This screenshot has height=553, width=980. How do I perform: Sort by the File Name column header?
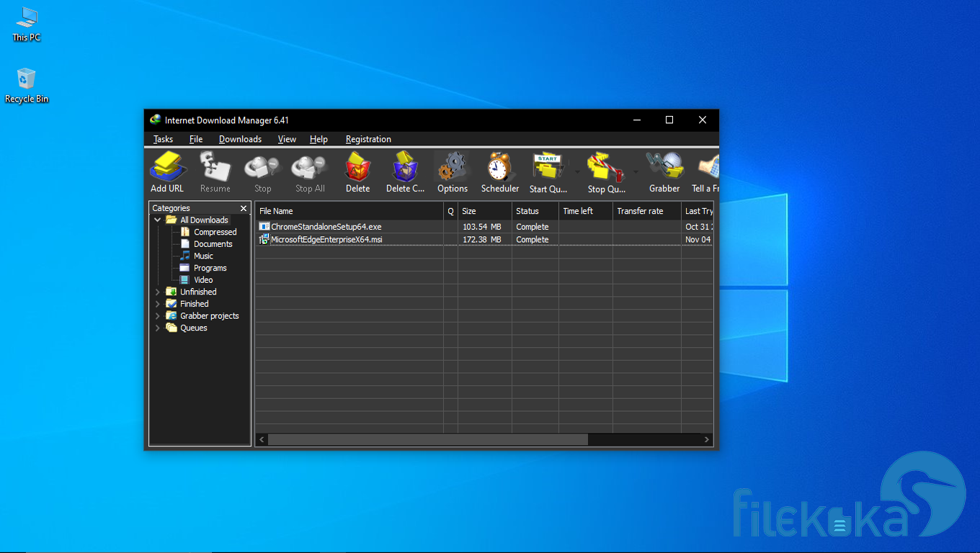(x=349, y=211)
